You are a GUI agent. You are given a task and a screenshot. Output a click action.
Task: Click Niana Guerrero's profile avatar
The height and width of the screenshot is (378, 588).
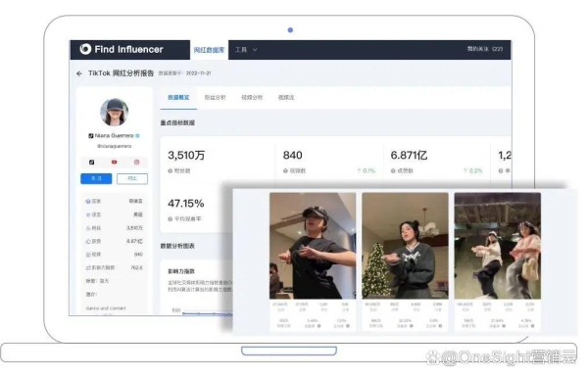click(x=115, y=112)
